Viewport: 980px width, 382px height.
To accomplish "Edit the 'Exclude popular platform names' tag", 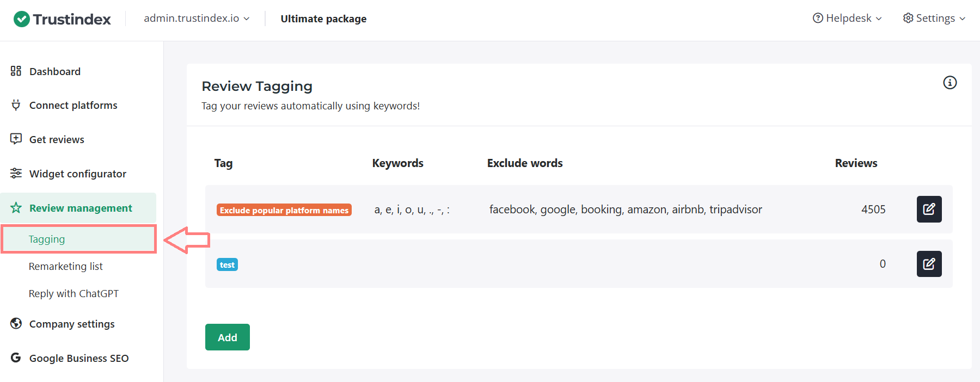I will coord(929,210).
